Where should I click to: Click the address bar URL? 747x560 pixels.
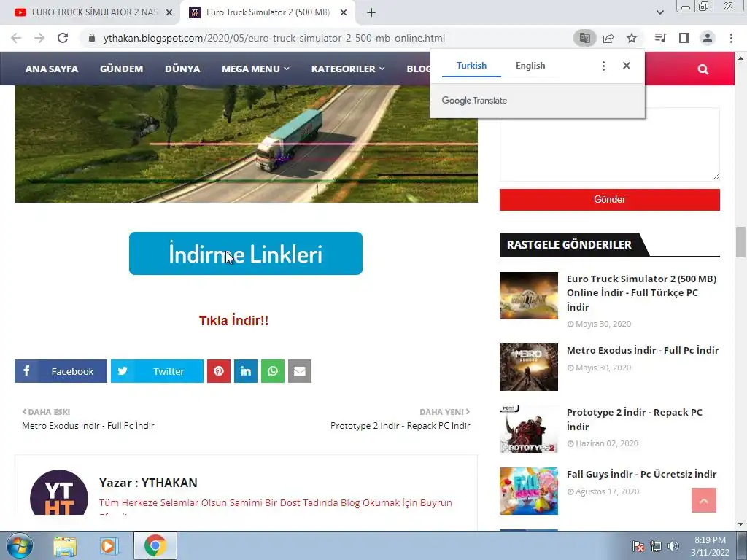[x=274, y=38]
